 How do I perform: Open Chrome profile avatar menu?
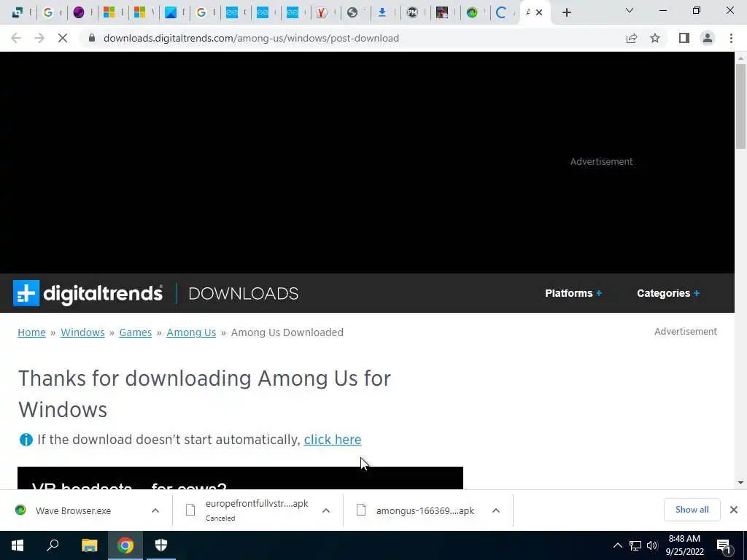[x=708, y=38]
